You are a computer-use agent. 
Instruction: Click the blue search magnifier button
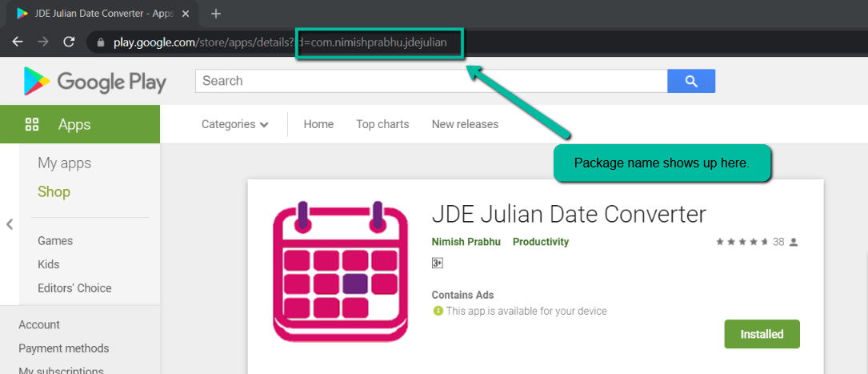pos(691,81)
